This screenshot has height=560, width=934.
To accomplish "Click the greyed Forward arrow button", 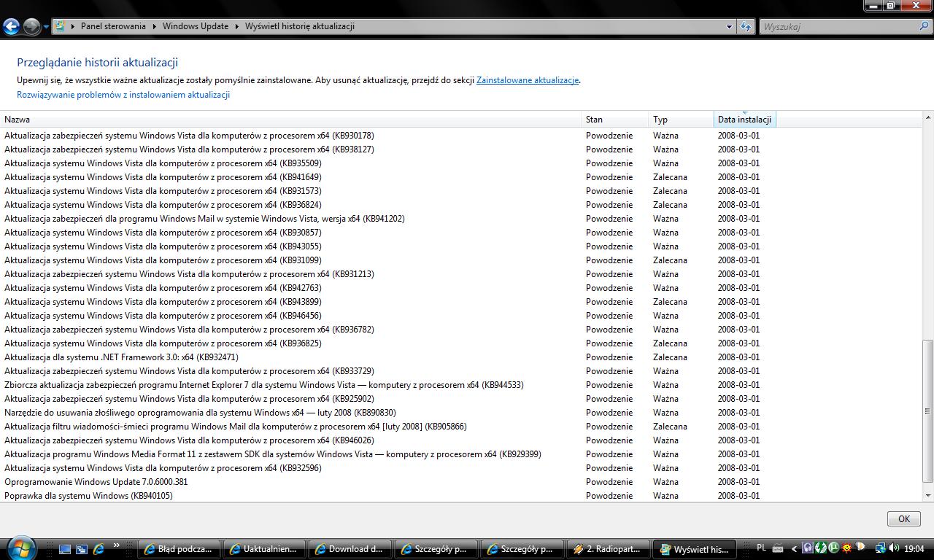I will (31, 27).
